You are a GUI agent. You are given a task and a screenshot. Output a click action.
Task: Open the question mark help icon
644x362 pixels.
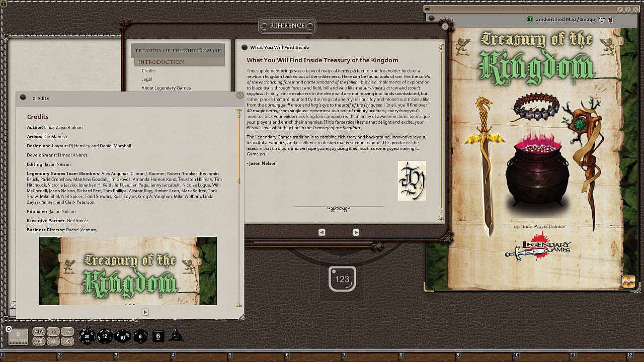coord(629,9)
